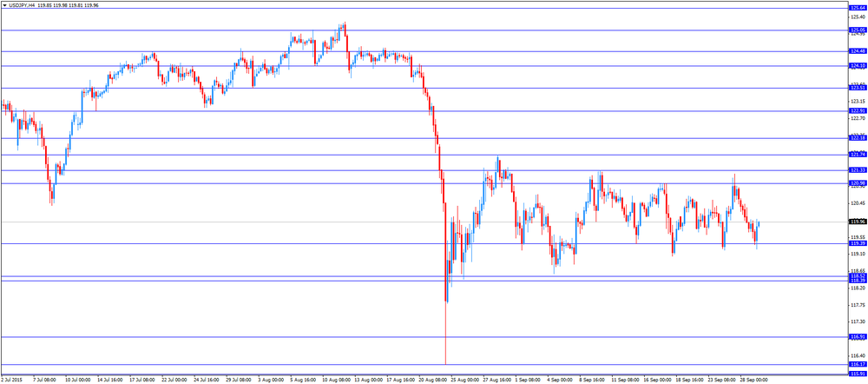
Task: Click the 2 Jul 2015 date label
Action: tap(10, 381)
